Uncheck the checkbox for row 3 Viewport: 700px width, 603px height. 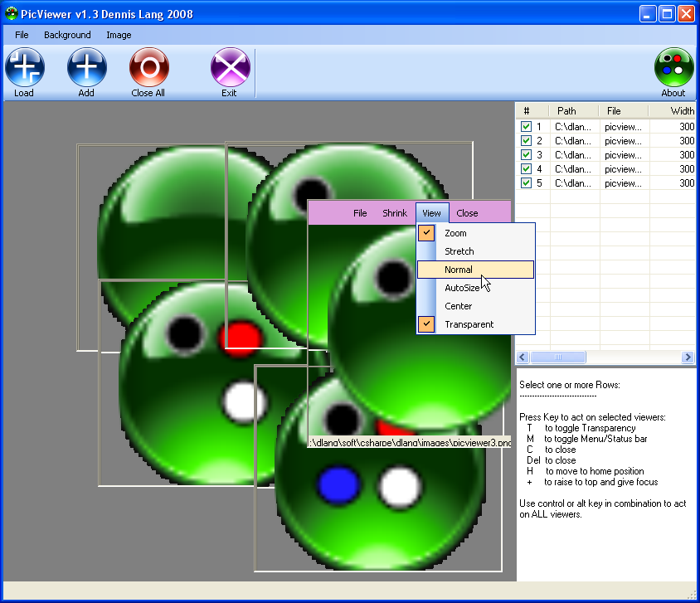click(526, 155)
